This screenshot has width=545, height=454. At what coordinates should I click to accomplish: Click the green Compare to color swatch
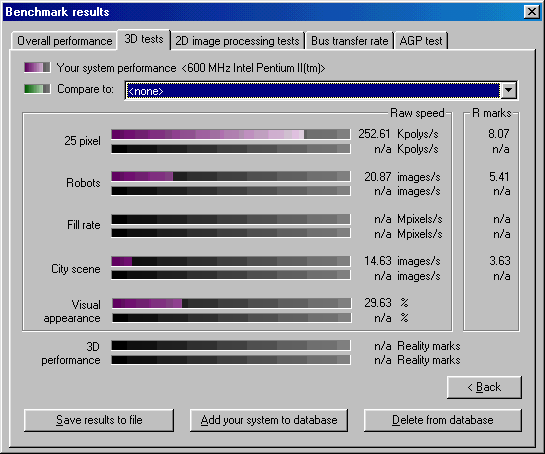point(37,89)
